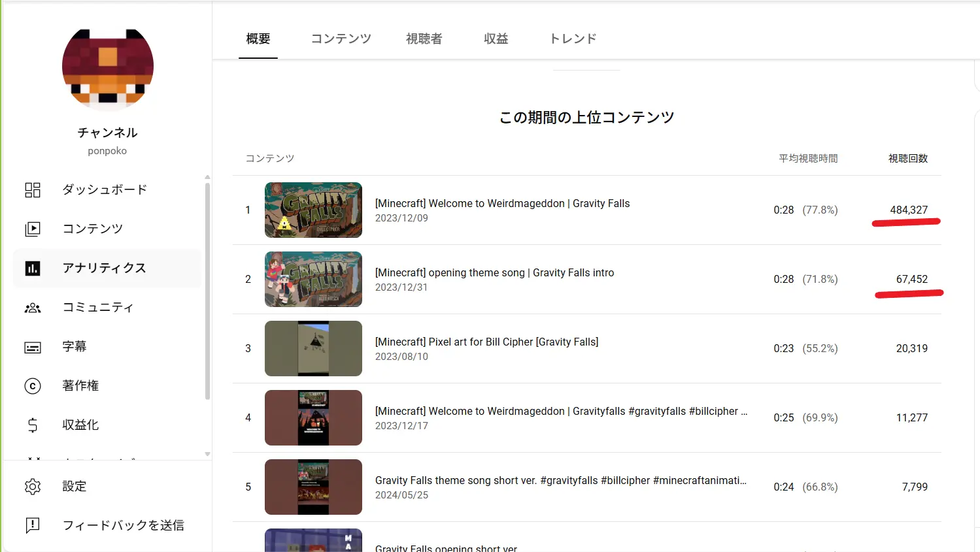Click the Monetization dollar icon
Screen dimensions: 980x552
pos(33,425)
